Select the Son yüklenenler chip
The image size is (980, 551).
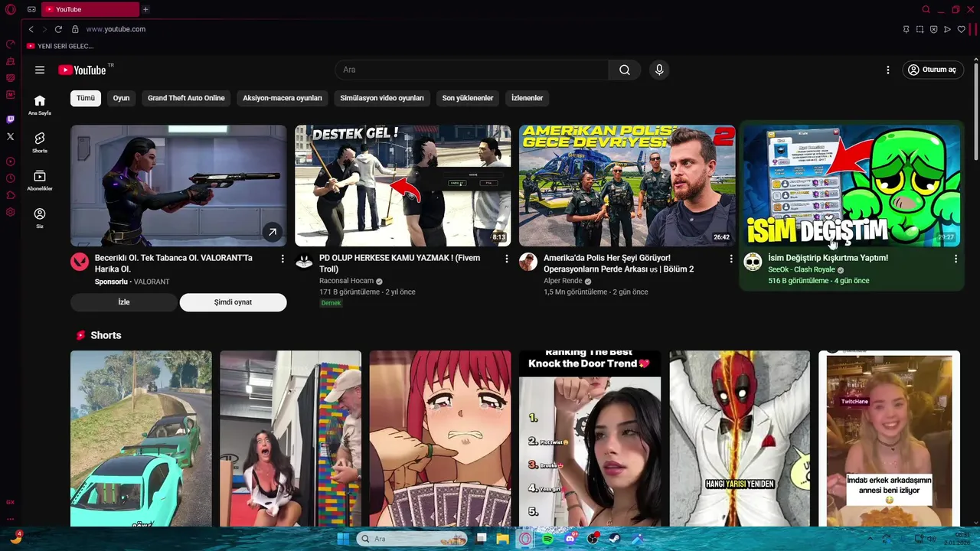click(468, 98)
